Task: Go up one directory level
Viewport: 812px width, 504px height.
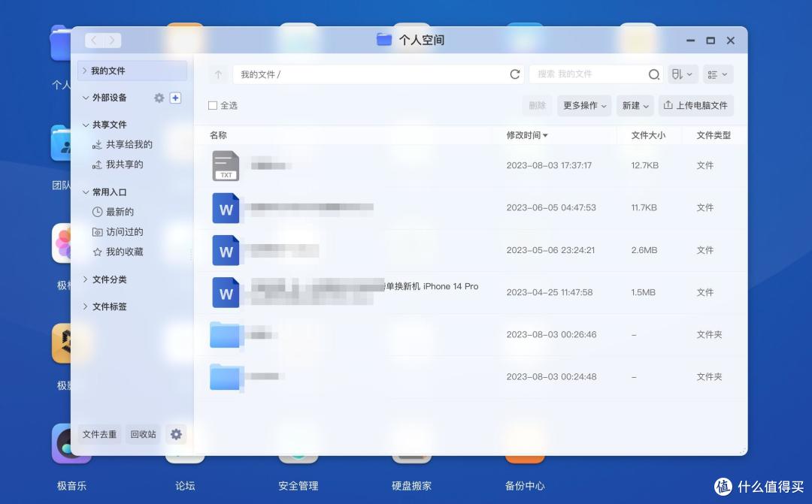Action: click(x=219, y=74)
